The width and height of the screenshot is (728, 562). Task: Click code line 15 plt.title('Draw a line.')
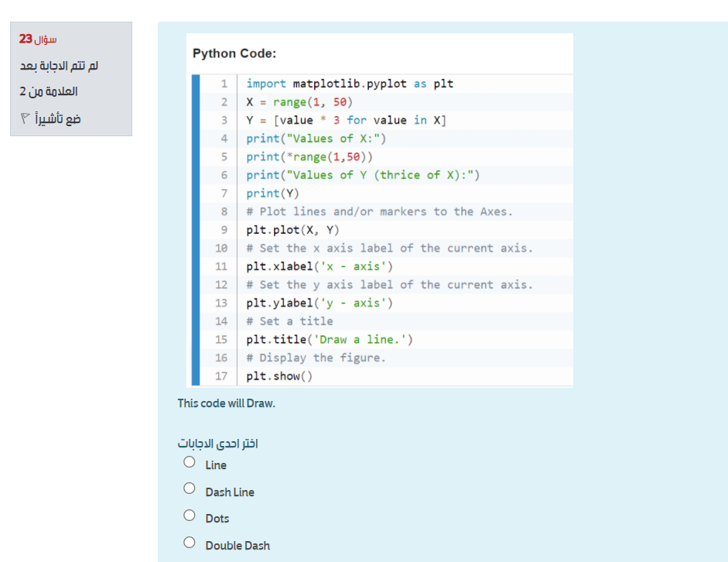329,340
